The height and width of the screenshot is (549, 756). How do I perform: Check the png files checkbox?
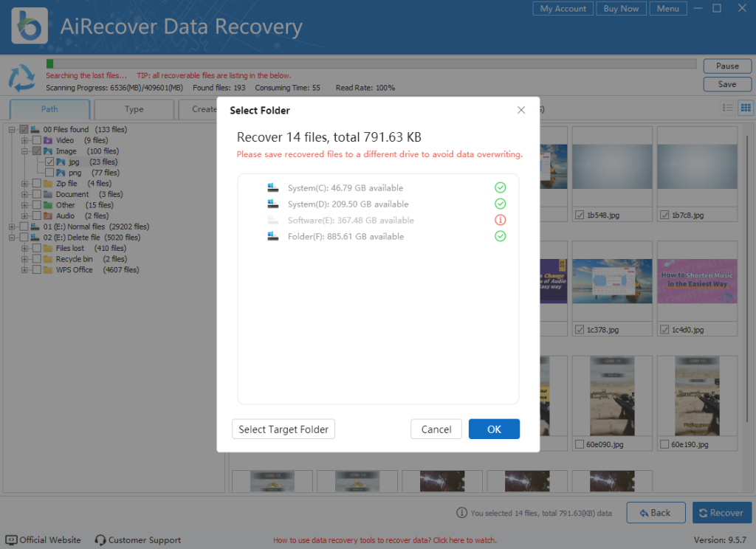49,173
